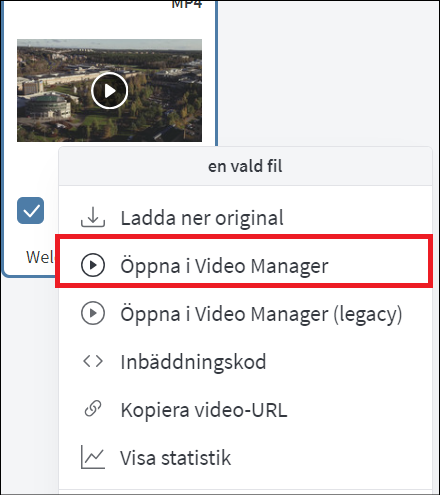Click the play circle icon beside the legacy option
The height and width of the screenshot is (495, 440).
click(93, 313)
